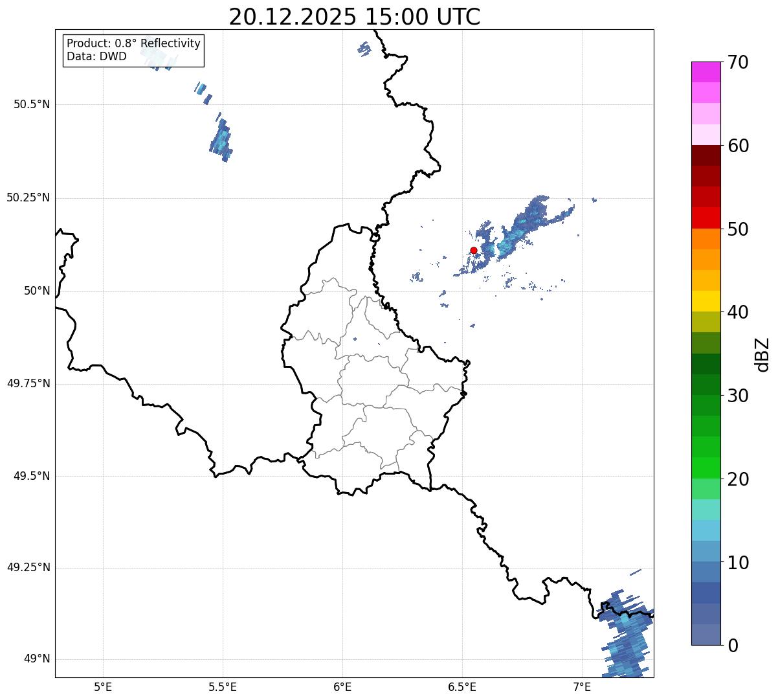
Task: Click the 49.75°N latitude label
Action: point(28,383)
